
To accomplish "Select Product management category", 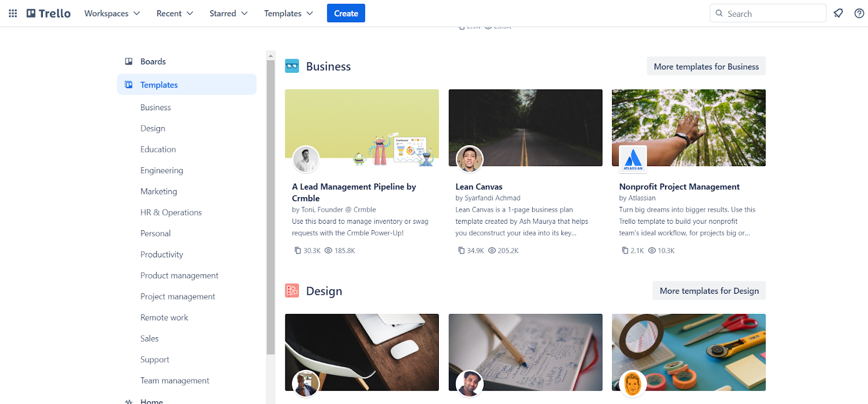I will click(x=179, y=275).
